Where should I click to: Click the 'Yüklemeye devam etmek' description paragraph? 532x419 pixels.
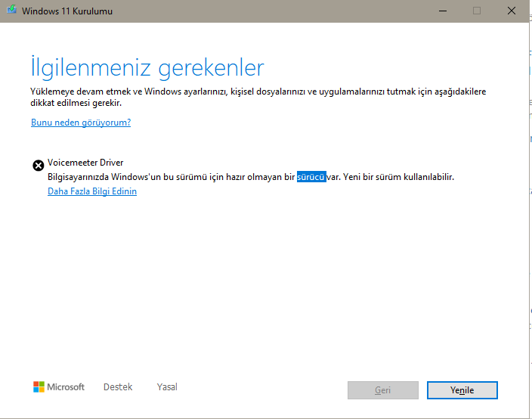tap(258, 97)
